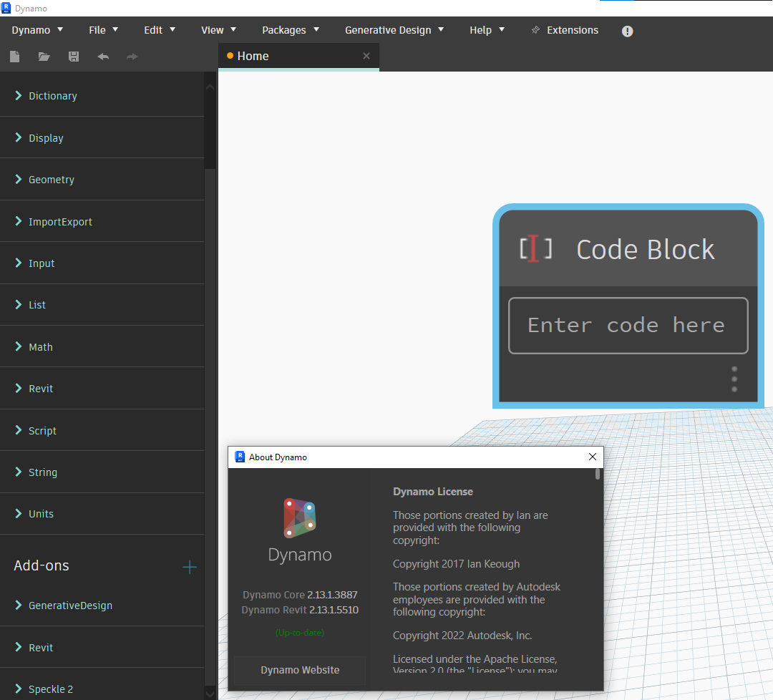Click the Dynamo License heading

(433, 492)
